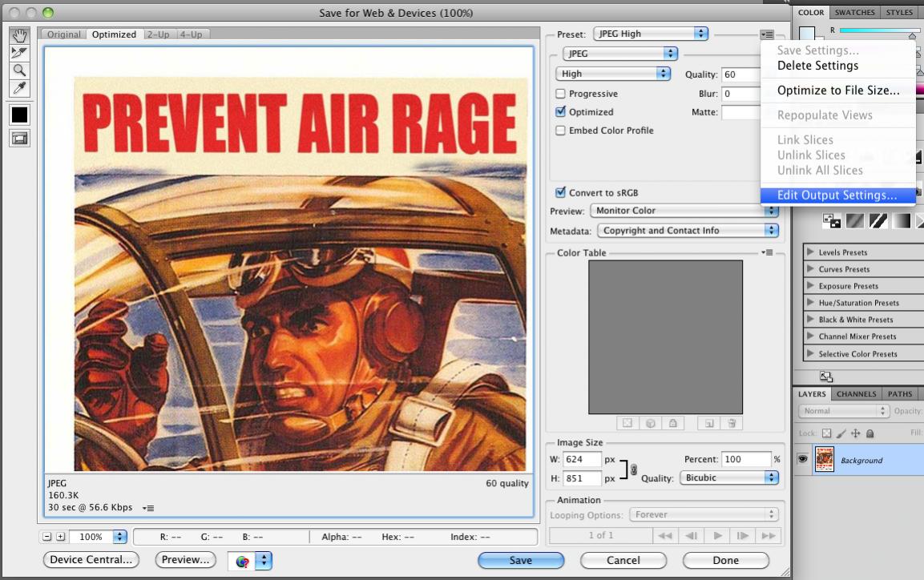Open the Optimize menu icon beside Preset
Viewport: 924px width, 580px height.
(x=767, y=34)
